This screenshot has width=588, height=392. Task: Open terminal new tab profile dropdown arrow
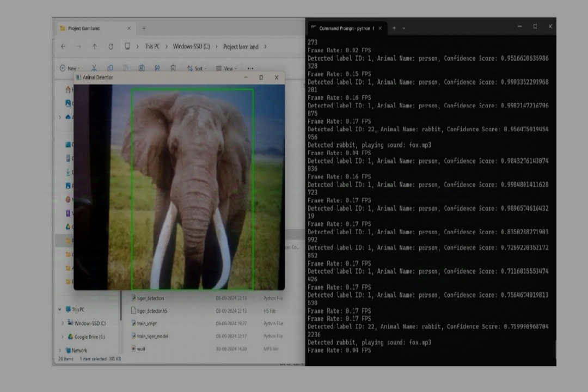click(x=404, y=28)
